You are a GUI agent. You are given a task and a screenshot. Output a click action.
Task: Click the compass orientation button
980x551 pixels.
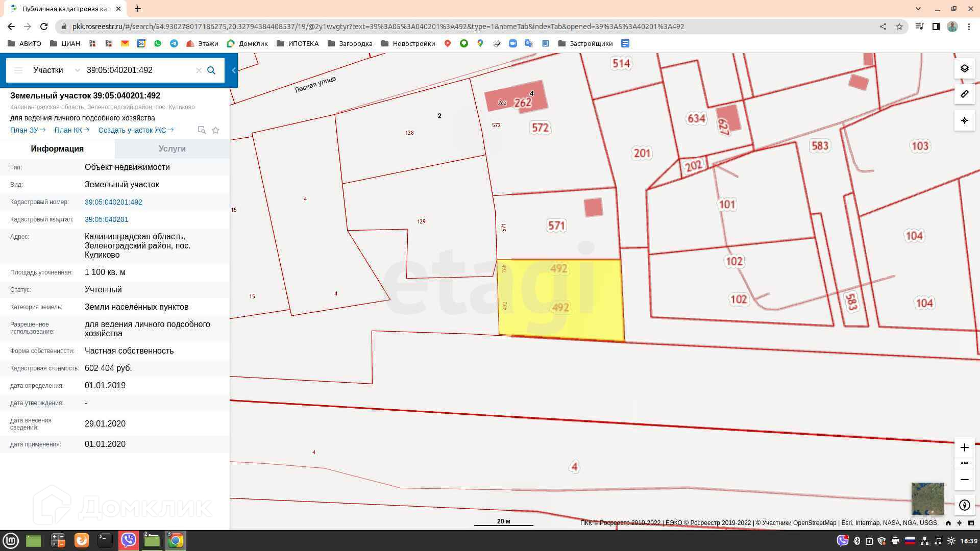click(964, 505)
